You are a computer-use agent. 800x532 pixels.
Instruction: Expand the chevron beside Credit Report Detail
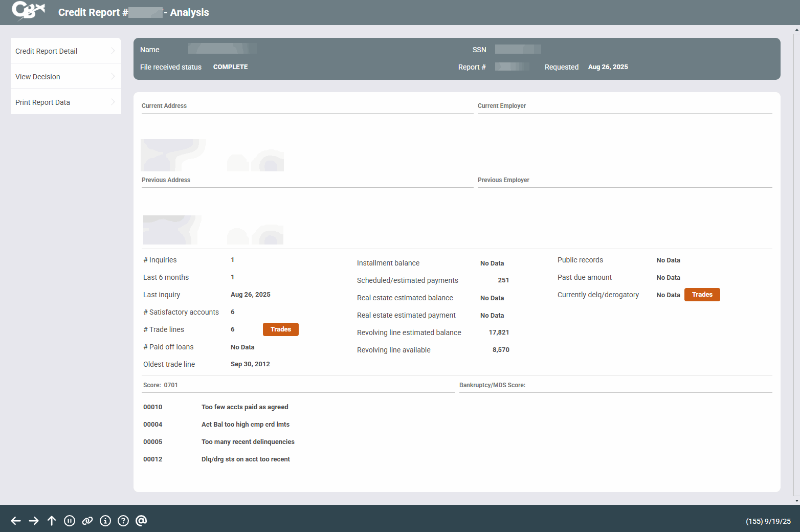click(x=113, y=51)
